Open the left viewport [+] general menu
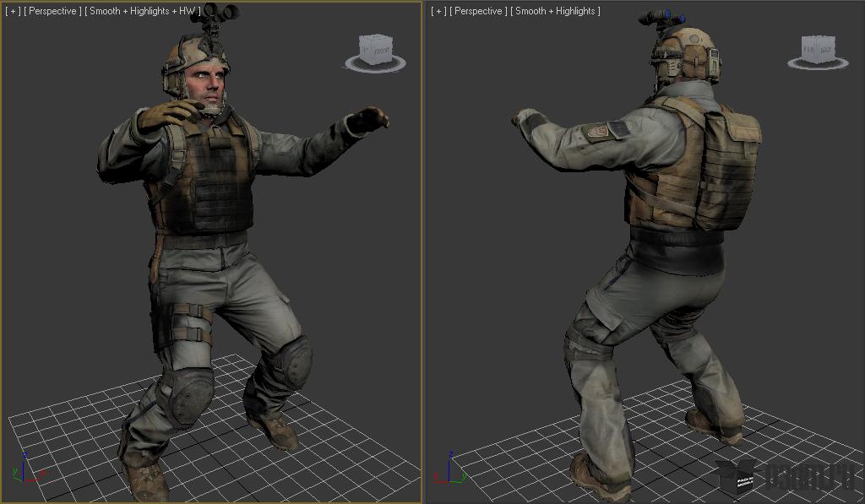The image size is (865, 504). [12, 11]
